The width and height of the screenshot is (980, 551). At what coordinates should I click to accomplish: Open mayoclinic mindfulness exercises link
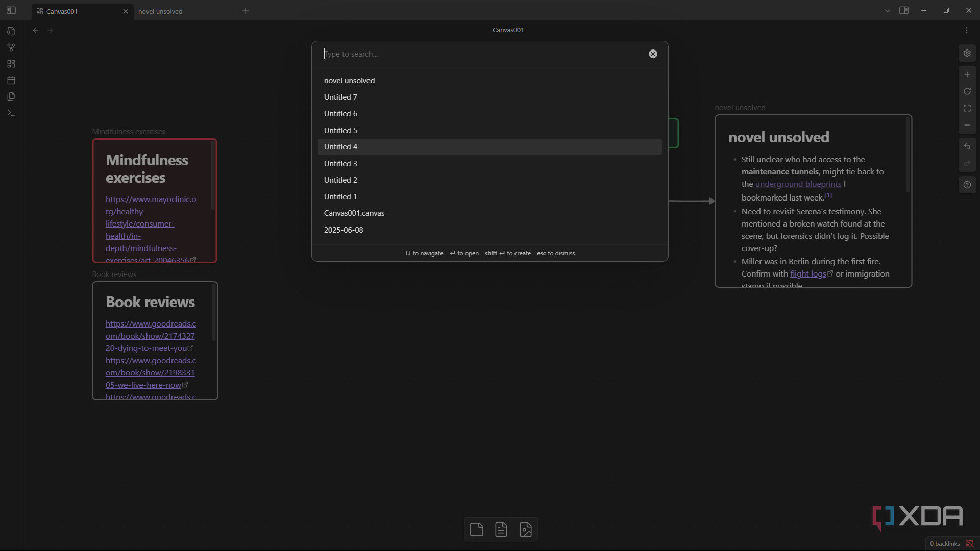point(151,230)
